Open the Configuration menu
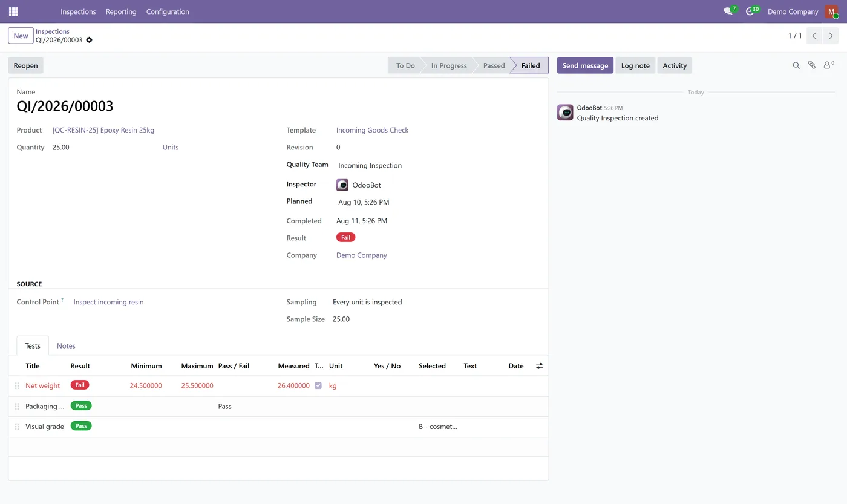Image resolution: width=847 pixels, height=504 pixels. pos(168,11)
